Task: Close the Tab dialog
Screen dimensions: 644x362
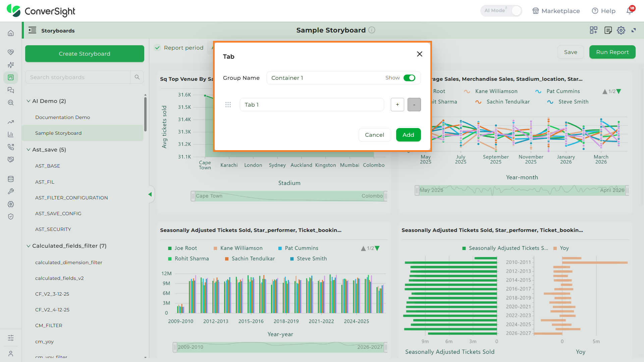Action: pos(419,54)
